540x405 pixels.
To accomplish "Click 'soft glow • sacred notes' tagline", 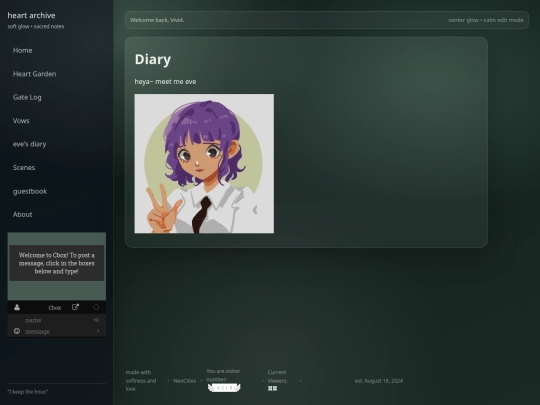I will click(x=36, y=27).
